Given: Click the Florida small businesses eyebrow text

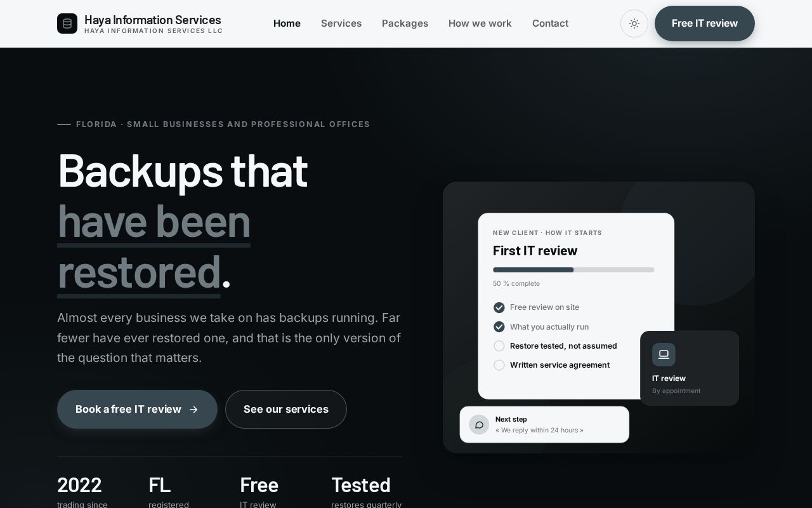Looking at the screenshot, I should 223,124.
